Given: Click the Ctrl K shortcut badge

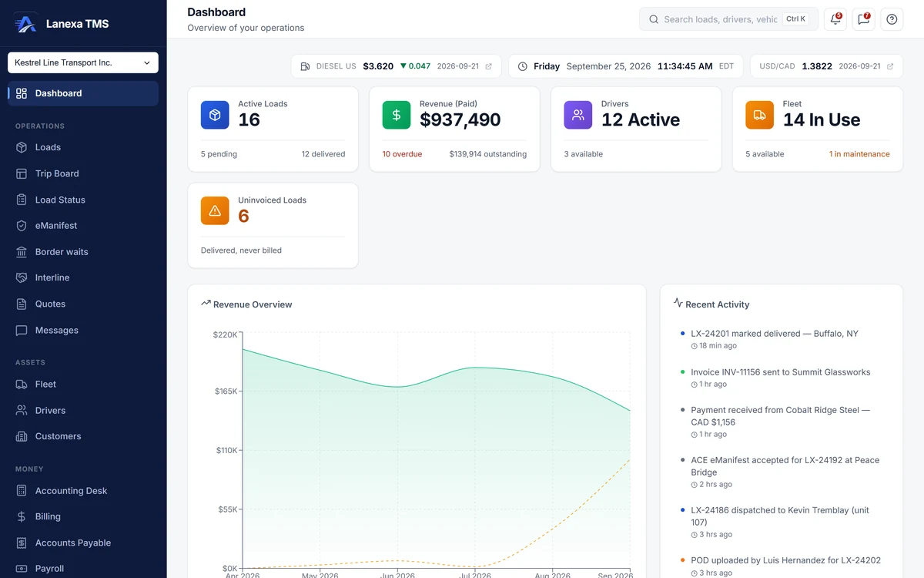Looking at the screenshot, I should [x=795, y=19].
